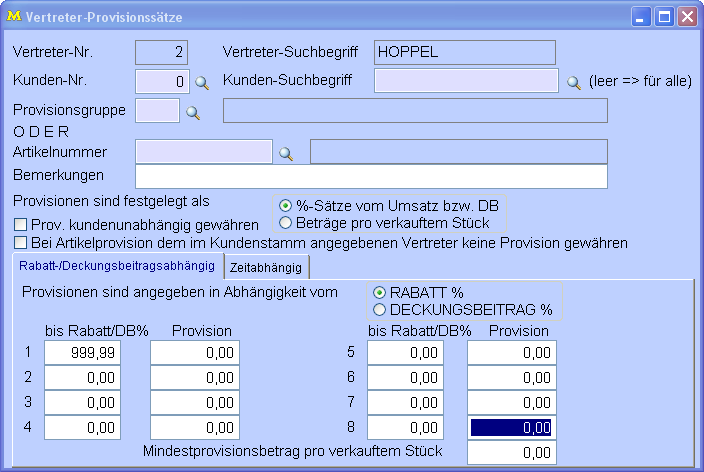704x472 pixels.
Task: Switch to Rabatt-/Deckungsbeitragsabhängig tab
Action: (x=117, y=266)
